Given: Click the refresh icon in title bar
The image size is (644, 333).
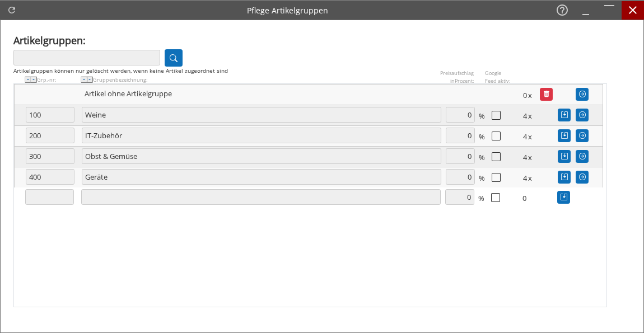Looking at the screenshot, I should tap(12, 10).
